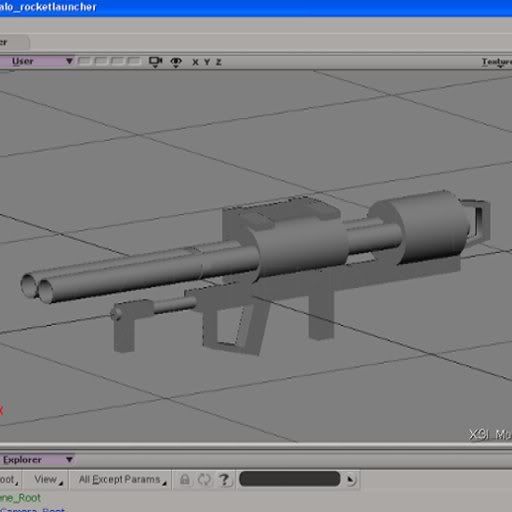Click the eye show menu icon
The width and height of the screenshot is (512, 512).
[176, 62]
